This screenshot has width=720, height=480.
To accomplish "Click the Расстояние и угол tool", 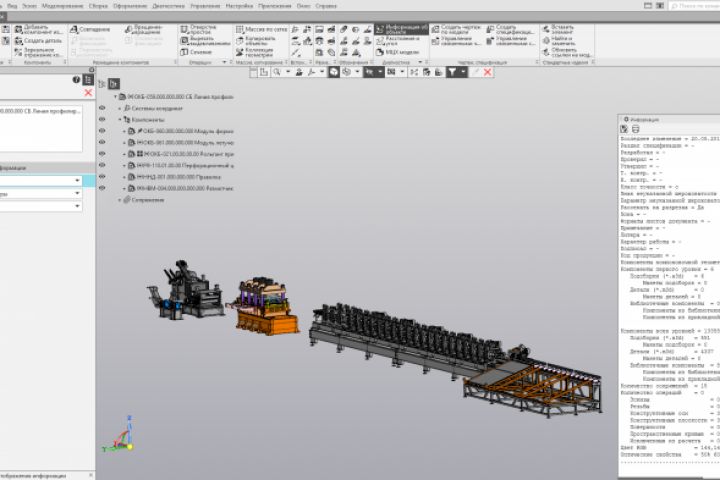I will point(398,41).
